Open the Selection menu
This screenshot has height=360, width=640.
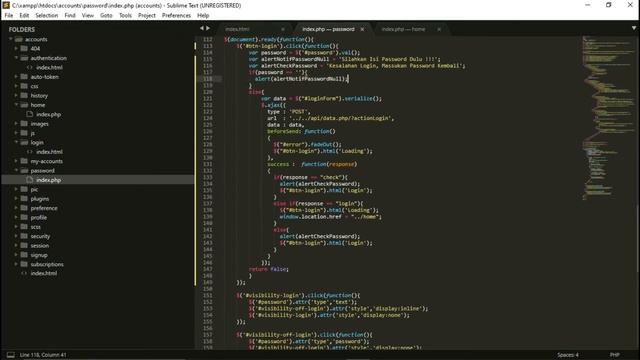[47, 16]
